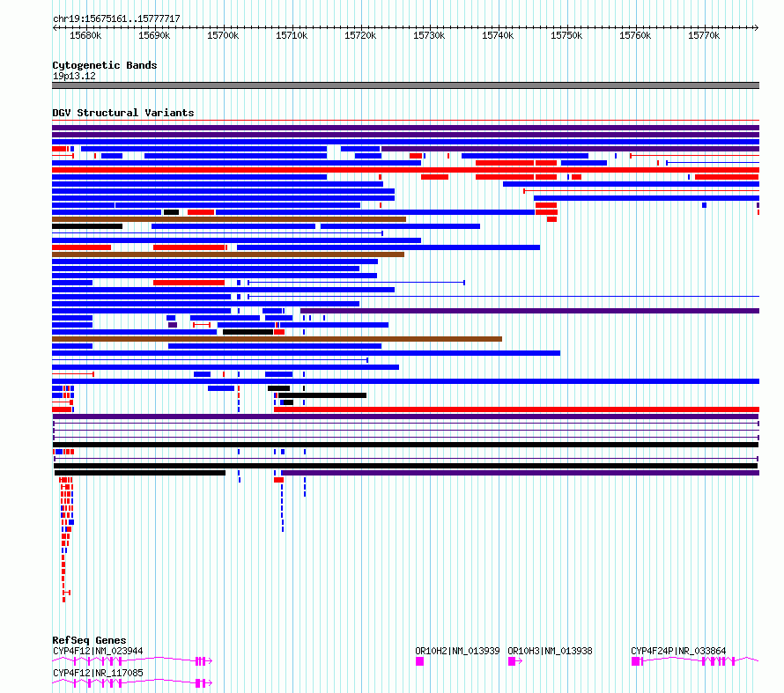Select the full-width solid red DGV variant bar
The image size is (784, 693).
point(405,170)
